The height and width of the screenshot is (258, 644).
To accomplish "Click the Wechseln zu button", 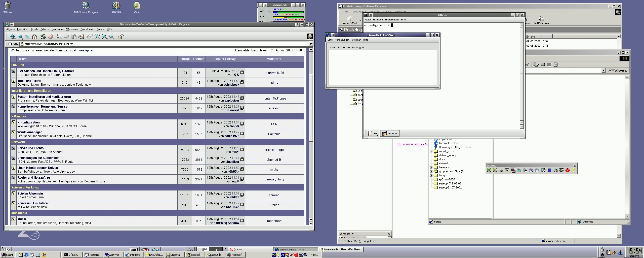I will 618,71.
